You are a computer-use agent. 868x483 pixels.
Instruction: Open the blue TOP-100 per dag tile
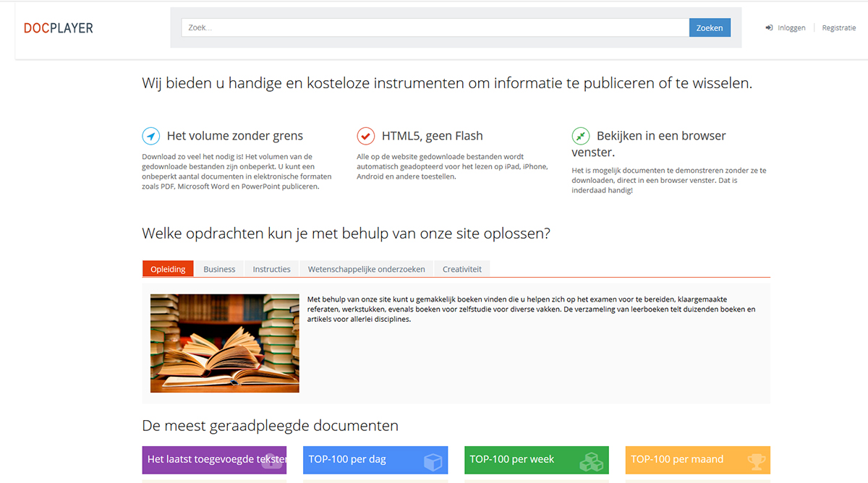(375, 460)
